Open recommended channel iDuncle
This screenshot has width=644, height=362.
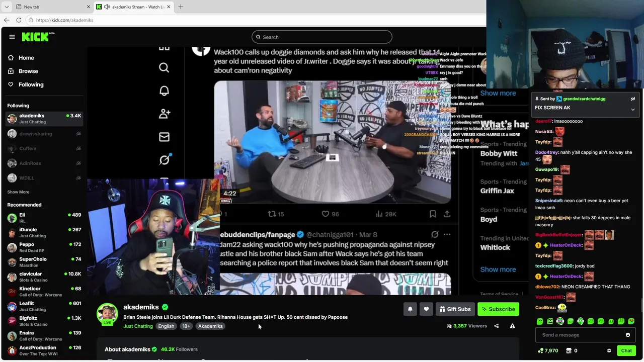(44, 232)
